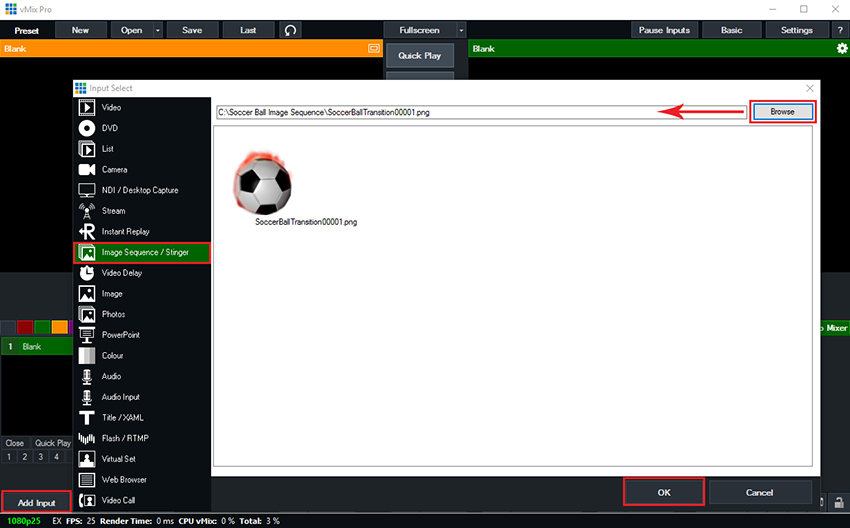This screenshot has width=850, height=528.
Task: Expand the Open preset dropdown arrow
Action: click(158, 30)
